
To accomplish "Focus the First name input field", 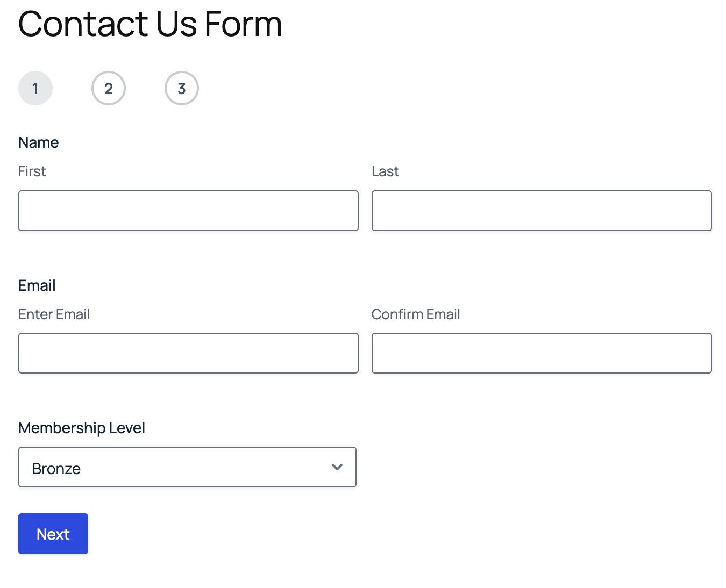I will click(x=188, y=211).
